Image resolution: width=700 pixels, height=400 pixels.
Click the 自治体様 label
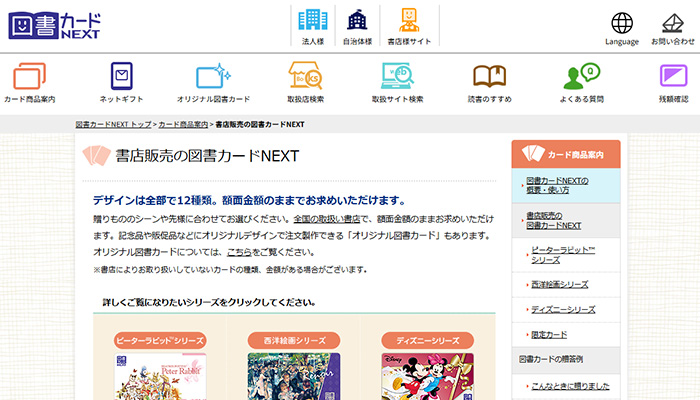point(357,42)
